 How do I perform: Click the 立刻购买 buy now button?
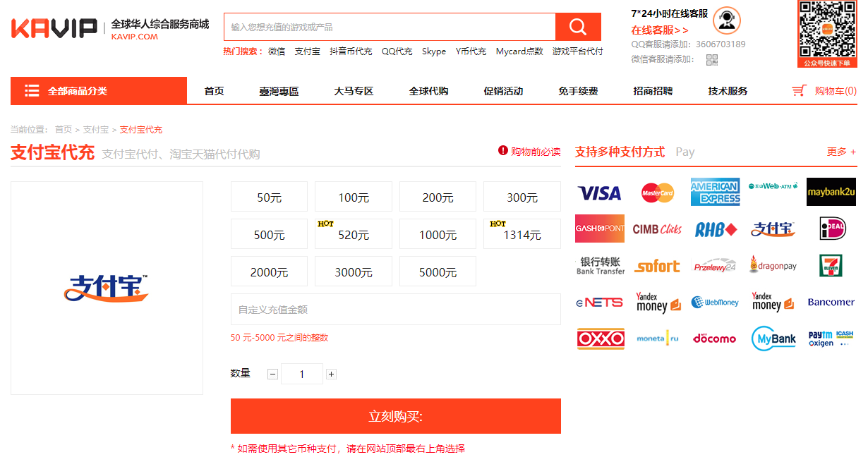point(396,416)
